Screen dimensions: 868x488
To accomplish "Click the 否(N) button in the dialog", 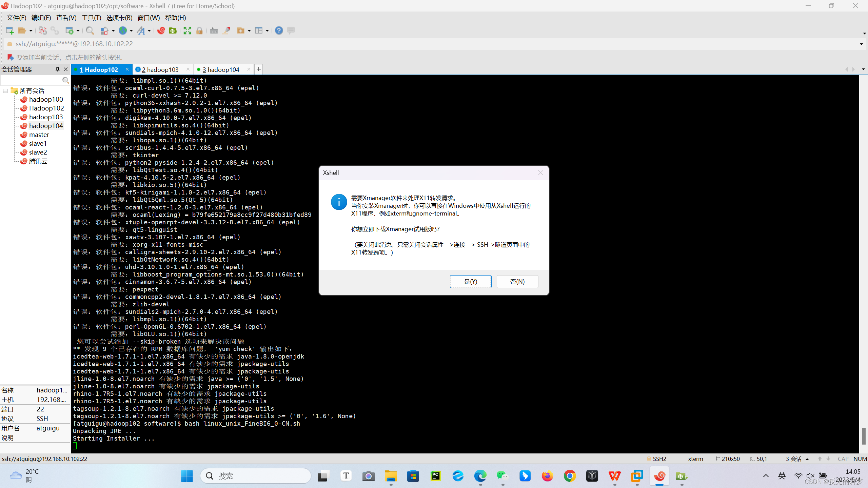I will 517,281.
